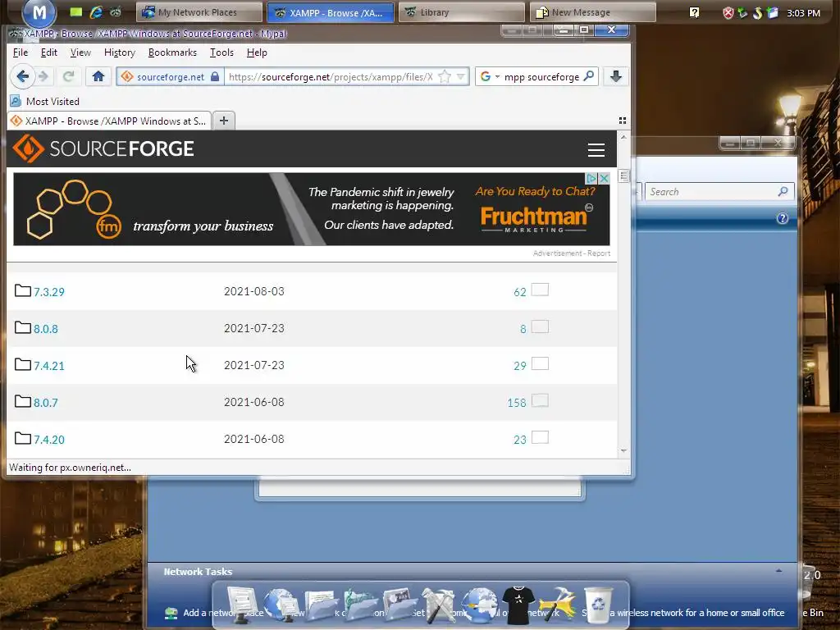Open the 7.4.21 folder link

click(48, 366)
